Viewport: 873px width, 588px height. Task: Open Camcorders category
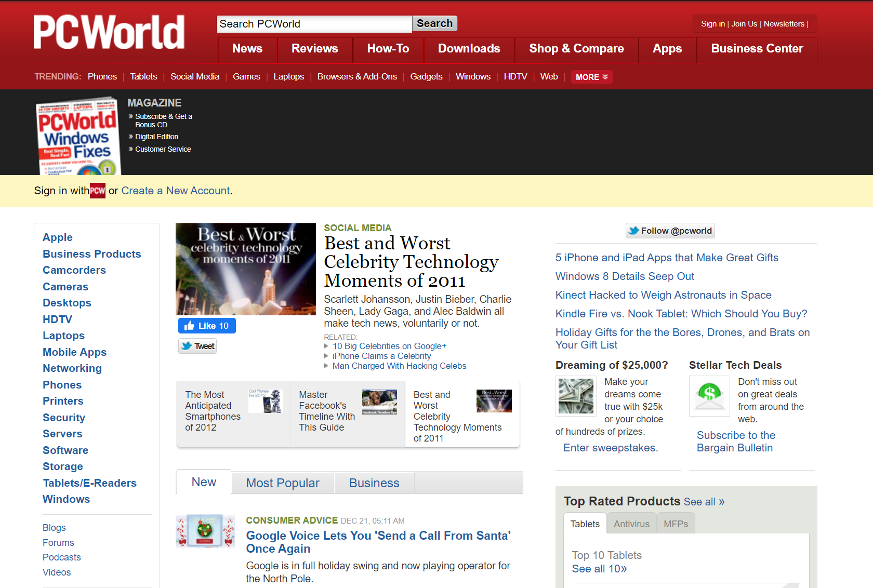74,270
